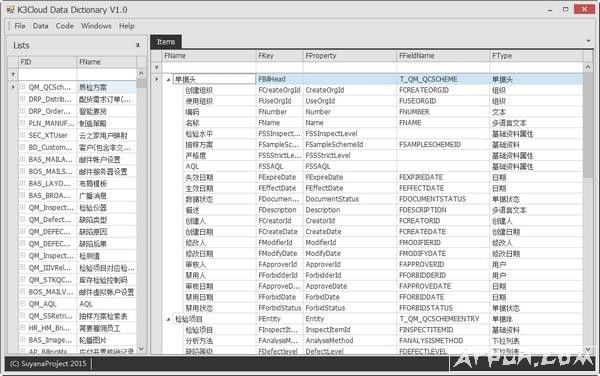Open the Code menu
Image resolution: width=600 pixels, height=376 pixels.
[64, 26]
